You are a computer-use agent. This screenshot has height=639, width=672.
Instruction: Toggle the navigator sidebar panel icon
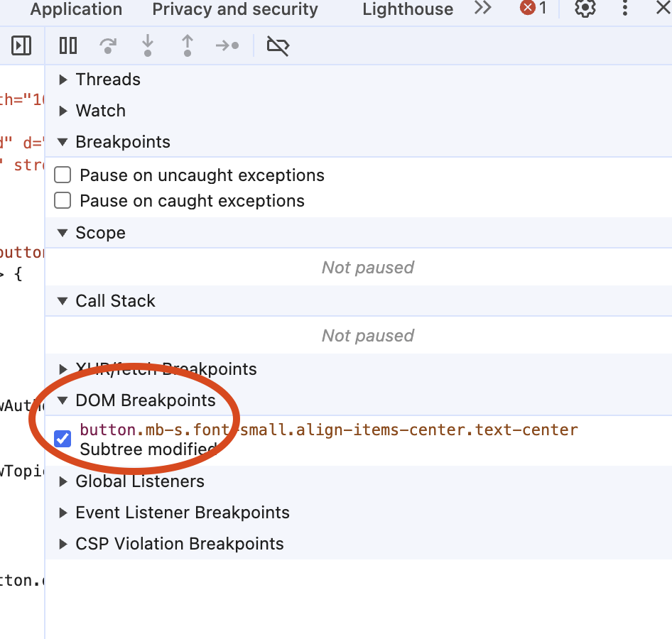point(21,45)
